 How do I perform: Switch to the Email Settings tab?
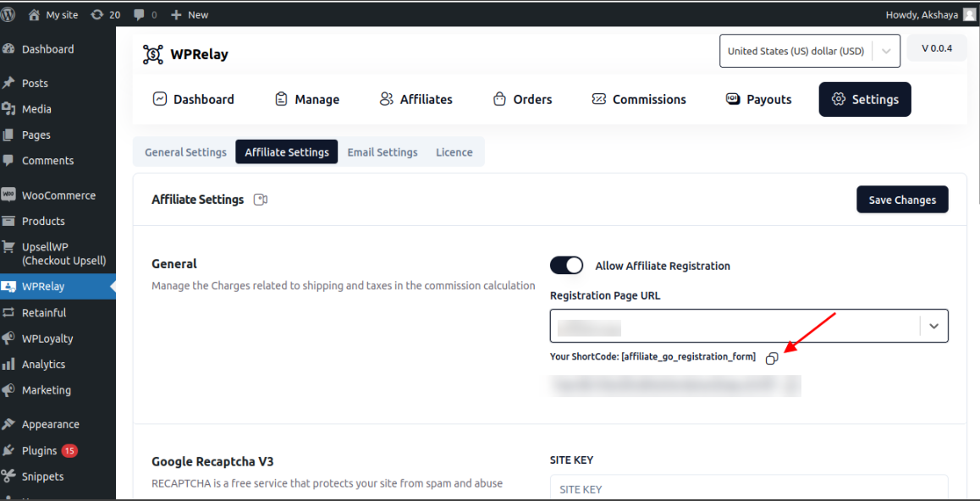click(382, 152)
